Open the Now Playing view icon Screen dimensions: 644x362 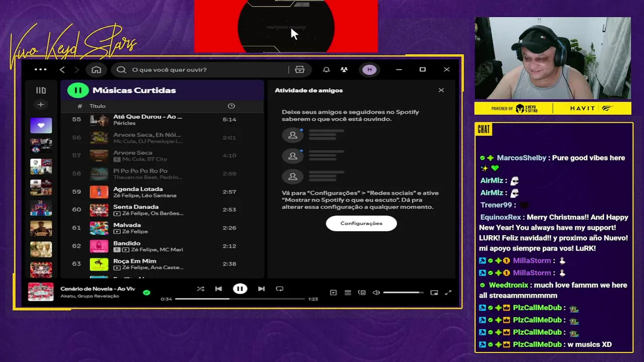(333, 293)
